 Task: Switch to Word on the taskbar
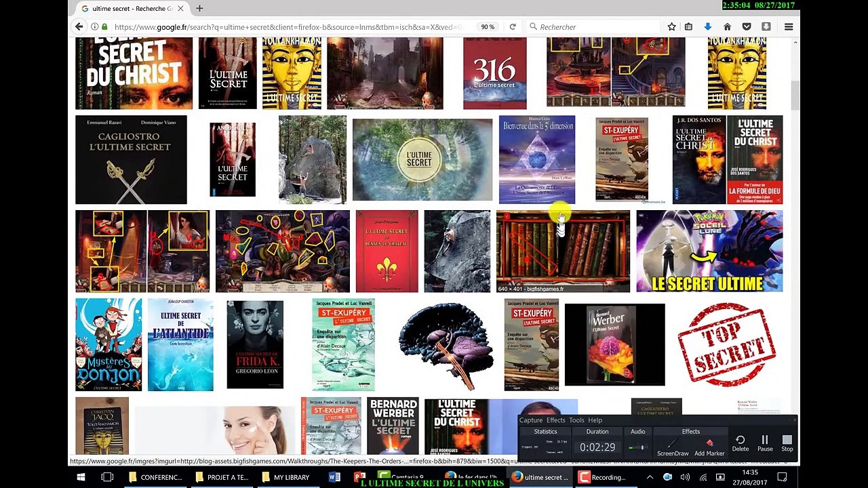(x=334, y=477)
